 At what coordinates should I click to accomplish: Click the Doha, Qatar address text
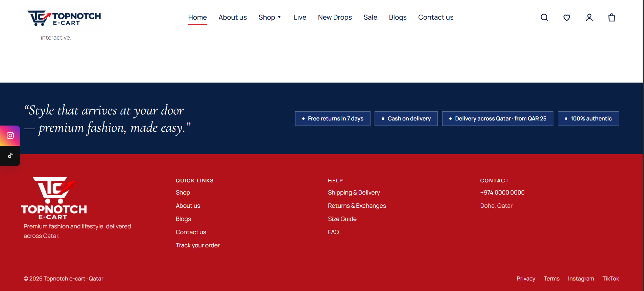[496, 206]
